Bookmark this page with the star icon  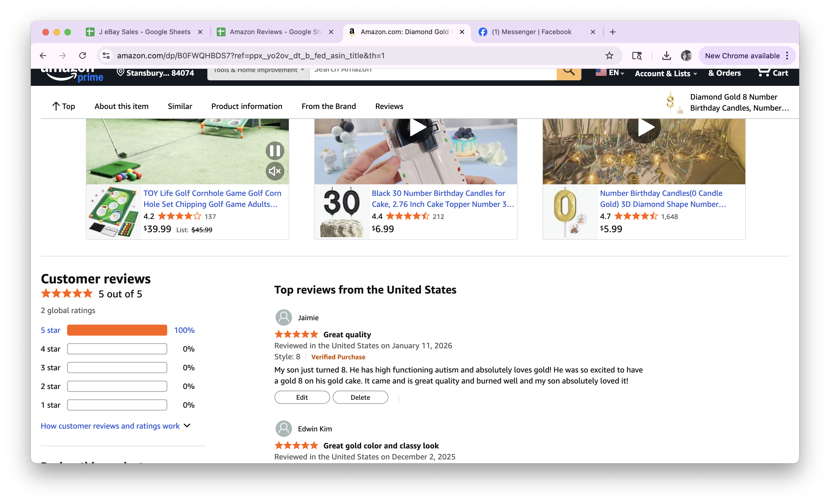[609, 56]
